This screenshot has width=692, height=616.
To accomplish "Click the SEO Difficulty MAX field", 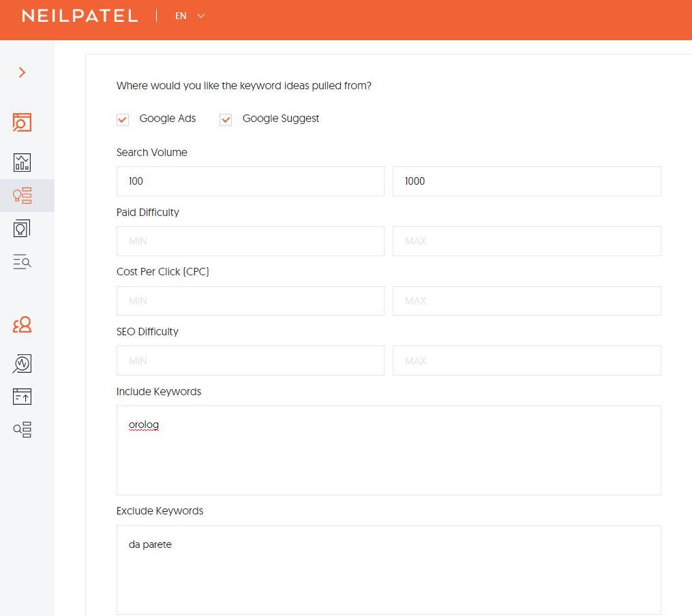I will 527,360.
